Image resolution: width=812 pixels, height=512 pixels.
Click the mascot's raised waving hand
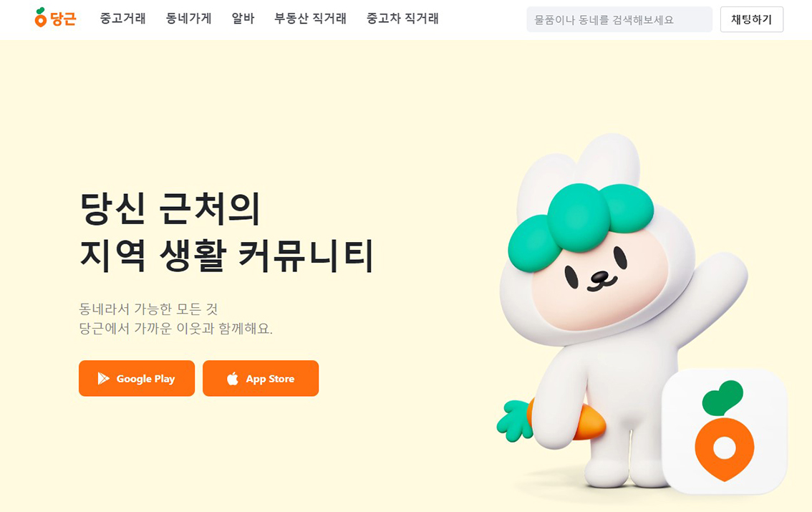(725, 273)
